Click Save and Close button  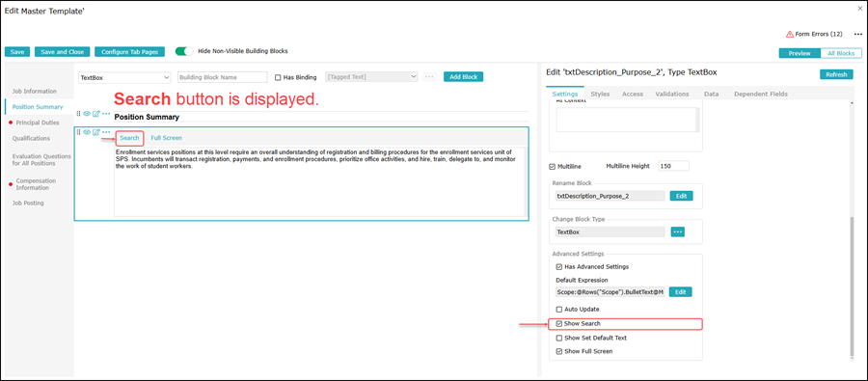62,51
